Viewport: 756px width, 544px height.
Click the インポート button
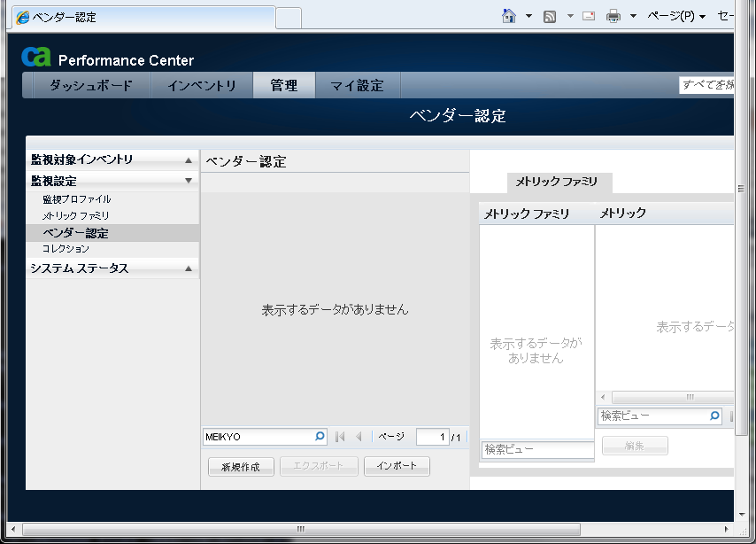(x=397, y=466)
